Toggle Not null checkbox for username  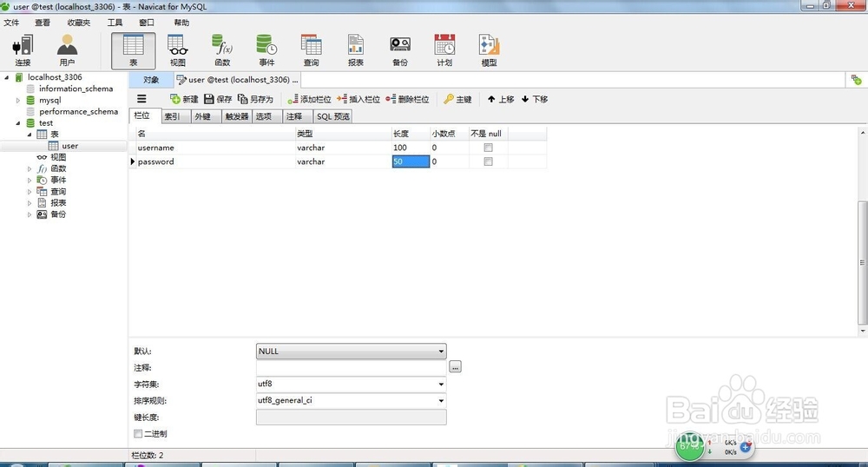[488, 148]
